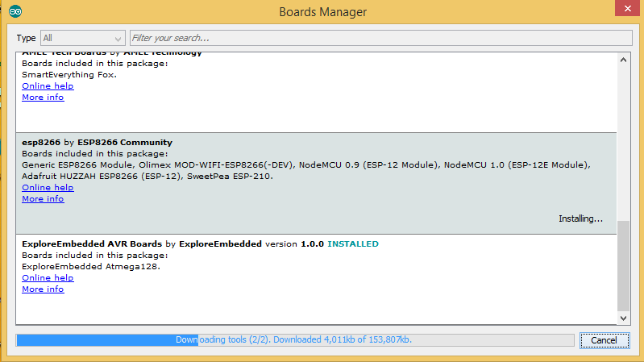The width and height of the screenshot is (644, 362).
Task: Click the 'INSTALLED' label
Action: click(x=353, y=244)
